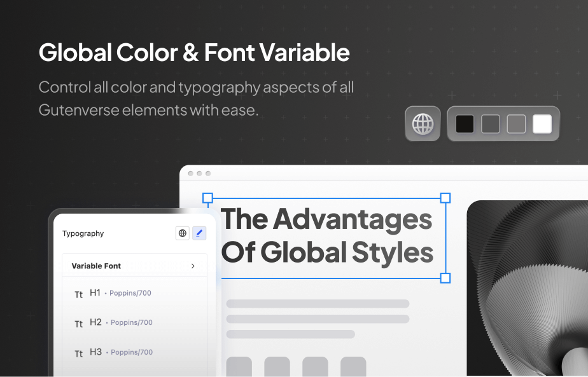588x377 pixels.
Task: Click the Typography panel title
Action: [83, 233]
